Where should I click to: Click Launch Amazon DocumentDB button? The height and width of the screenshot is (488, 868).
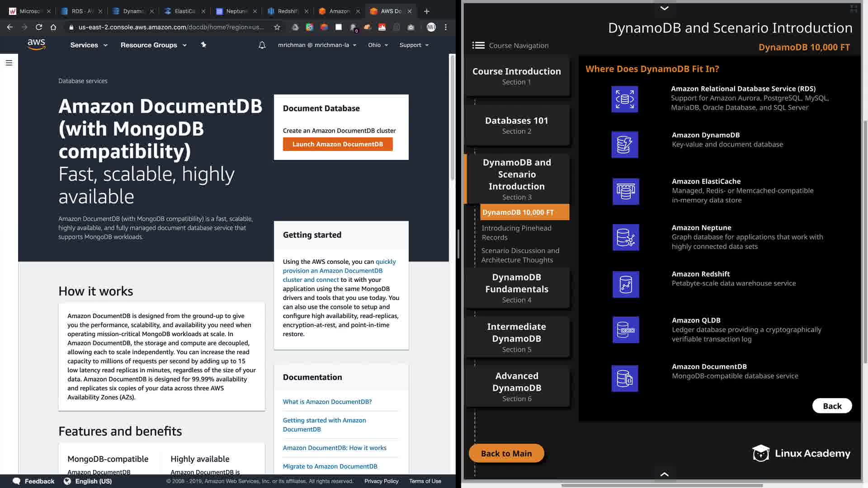pyautogui.click(x=338, y=144)
